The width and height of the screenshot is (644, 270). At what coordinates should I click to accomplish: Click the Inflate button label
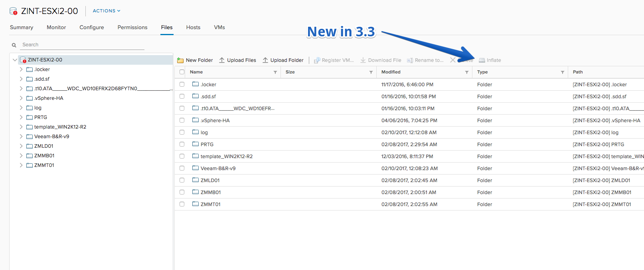tap(494, 60)
